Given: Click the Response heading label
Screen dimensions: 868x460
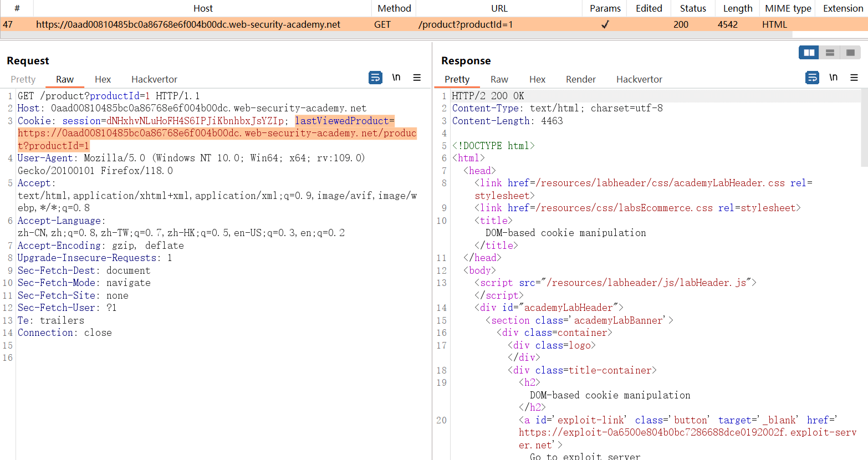Looking at the screenshot, I should point(466,60).
